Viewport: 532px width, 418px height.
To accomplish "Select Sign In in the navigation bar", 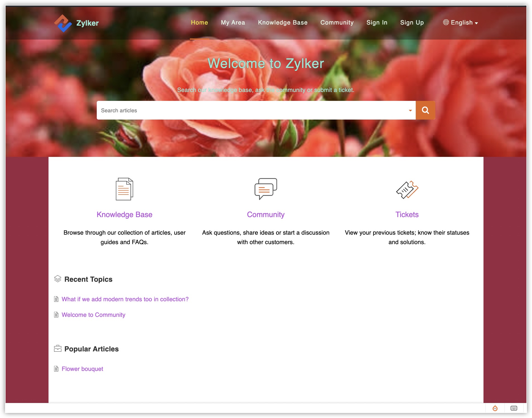I will pyautogui.click(x=377, y=23).
